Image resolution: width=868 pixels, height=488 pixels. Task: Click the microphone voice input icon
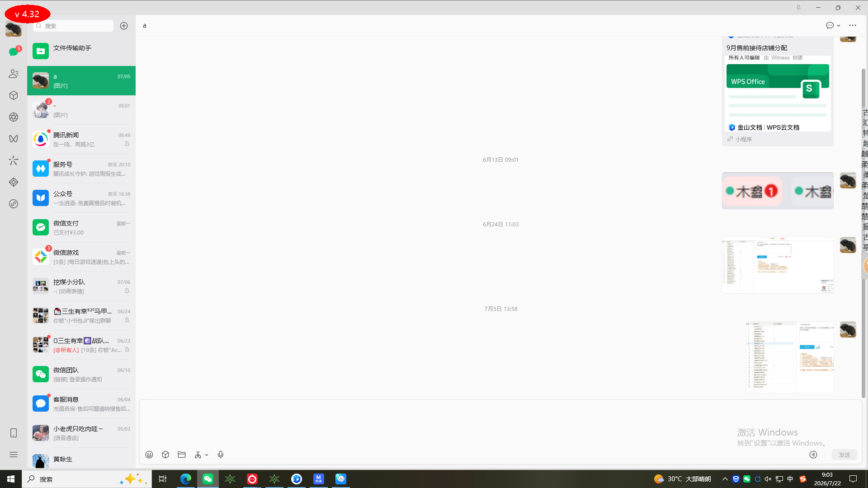click(x=221, y=455)
